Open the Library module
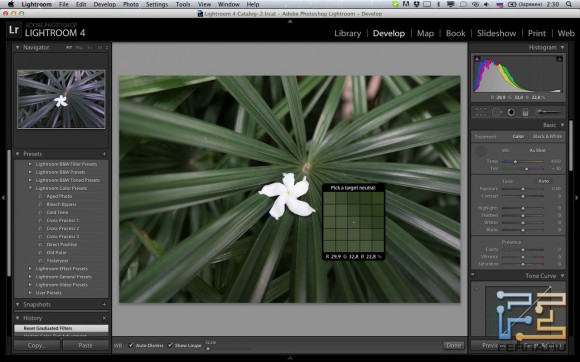This screenshot has height=362, width=580. click(x=347, y=33)
